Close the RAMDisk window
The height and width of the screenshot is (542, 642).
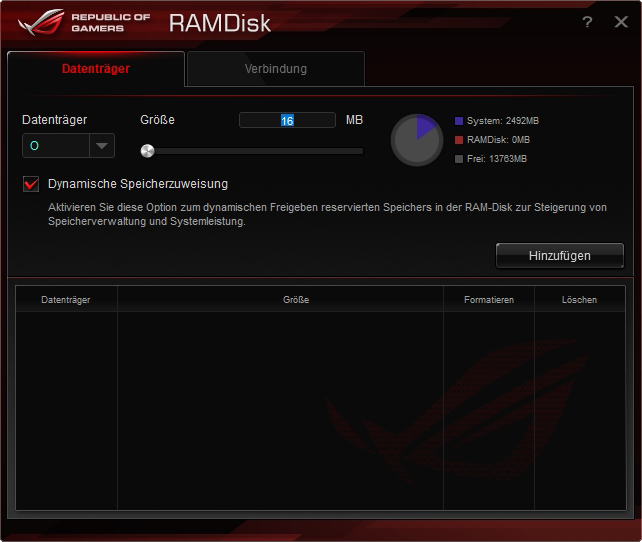click(x=621, y=22)
